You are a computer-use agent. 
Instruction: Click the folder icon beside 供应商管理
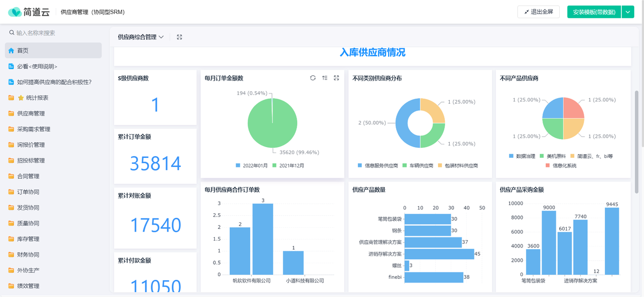[x=11, y=113]
